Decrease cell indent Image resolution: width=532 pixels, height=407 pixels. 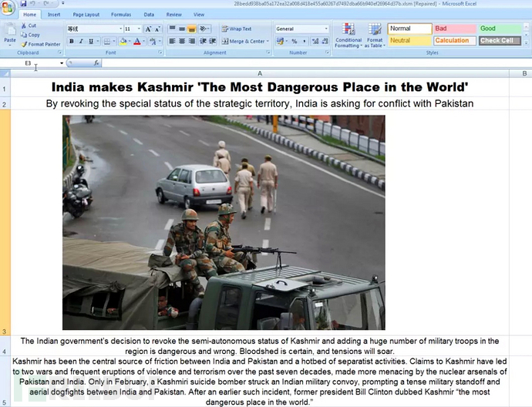203,41
